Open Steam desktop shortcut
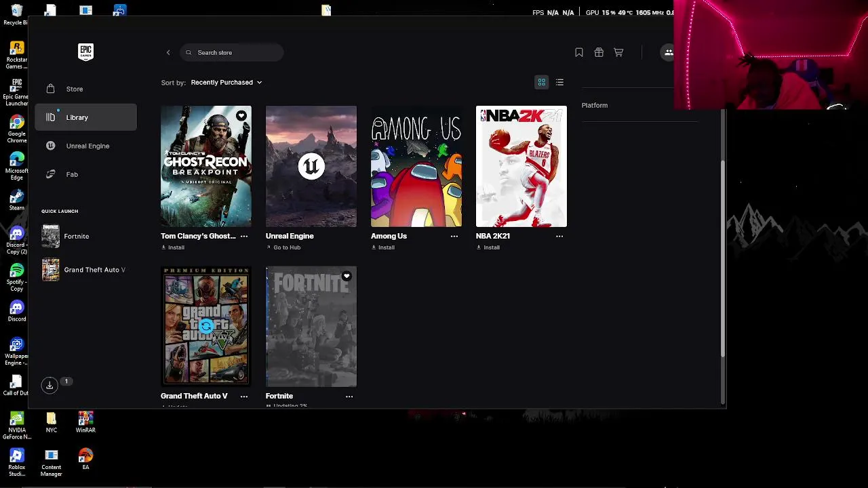The height and width of the screenshot is (488, 868). point(16,200)
